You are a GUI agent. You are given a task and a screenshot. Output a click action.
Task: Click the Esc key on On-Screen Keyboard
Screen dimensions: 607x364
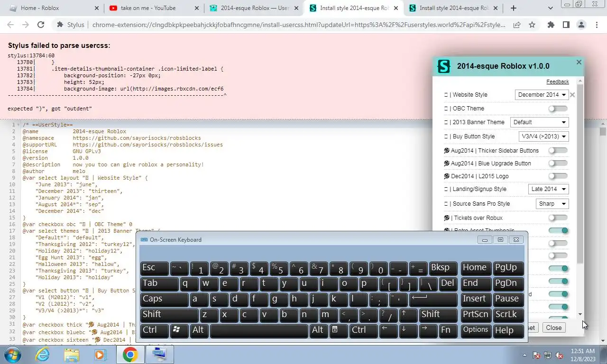click(x=154, y=267)
